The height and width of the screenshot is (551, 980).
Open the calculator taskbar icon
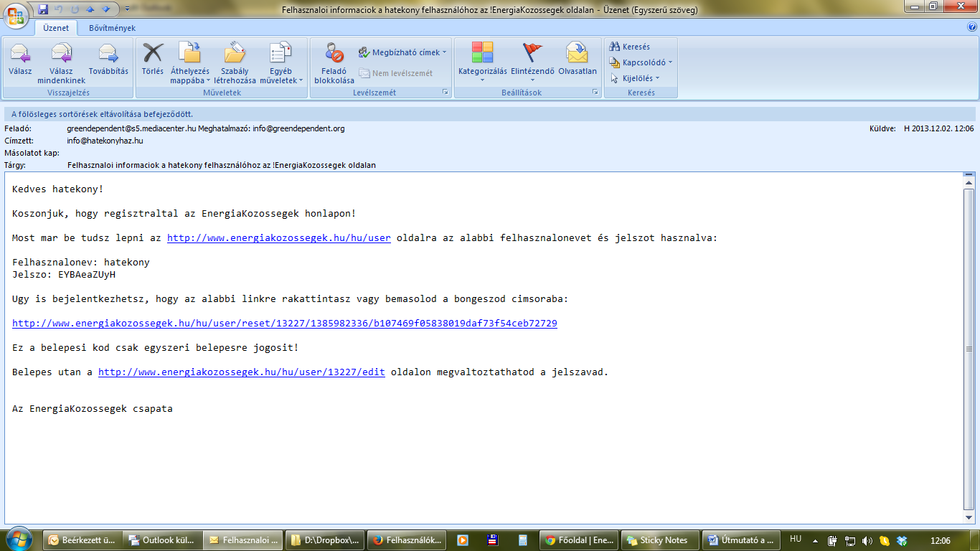coord(523,540)
